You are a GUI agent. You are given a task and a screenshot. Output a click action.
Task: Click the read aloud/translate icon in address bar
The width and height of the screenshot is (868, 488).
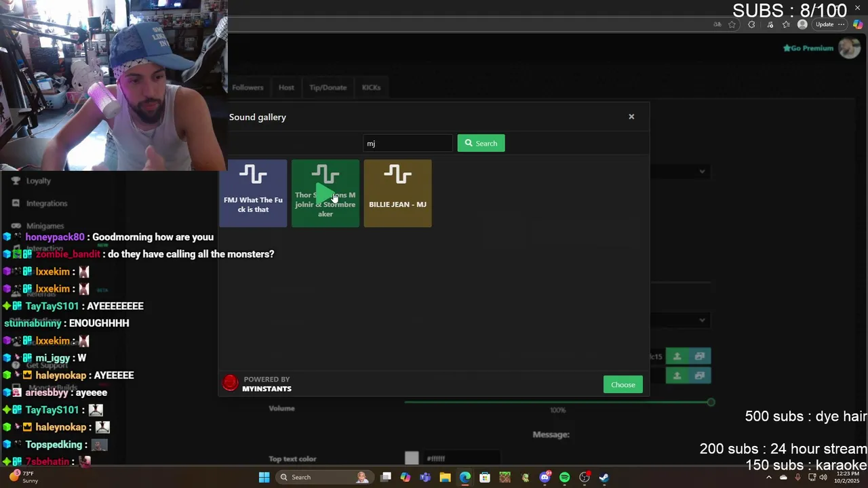point(717,24)
